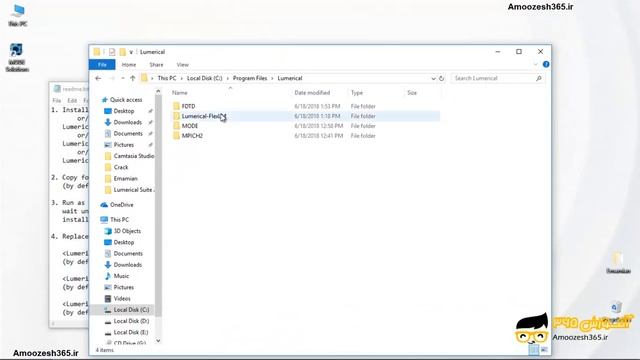Open This PC desktop icon
This screenshot has width=640, height=360.
pyautogui.click(x=18, y=16)
